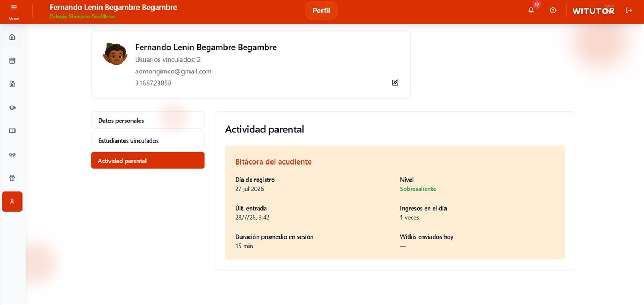Click the user avatar picture
Image resolution: width=644 pixels, height=305 pixels.
(114, 54)
